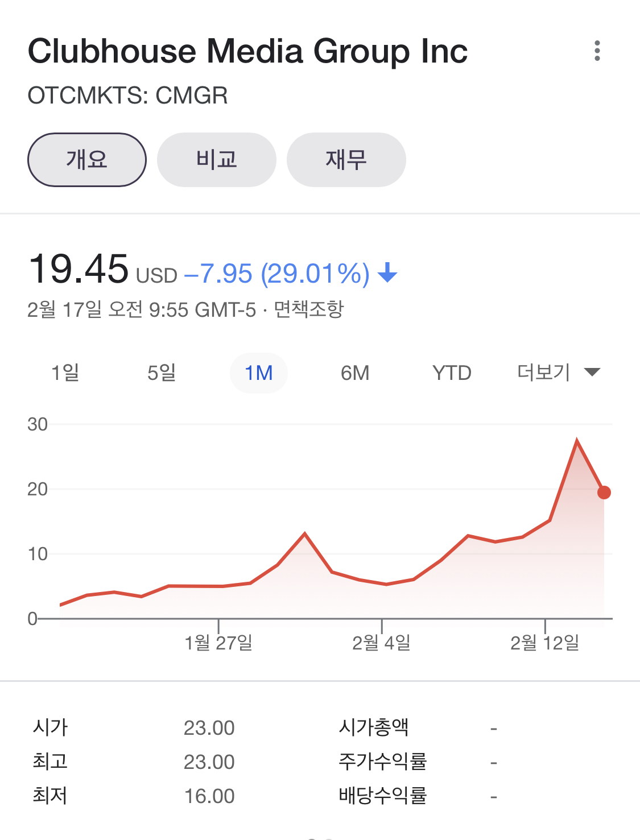This screenshot has width=640, height=840.
Task: Click the 시가 open value 23.00
Action: 209,728
